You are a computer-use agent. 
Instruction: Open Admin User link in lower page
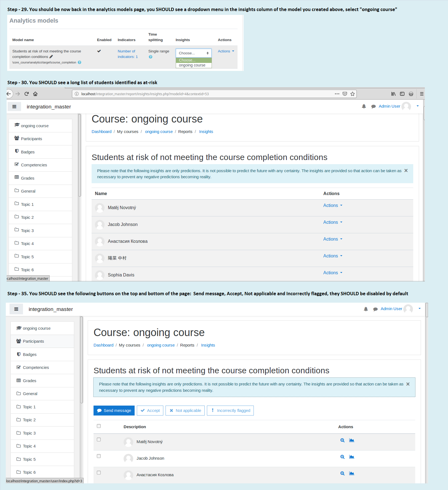391,309
